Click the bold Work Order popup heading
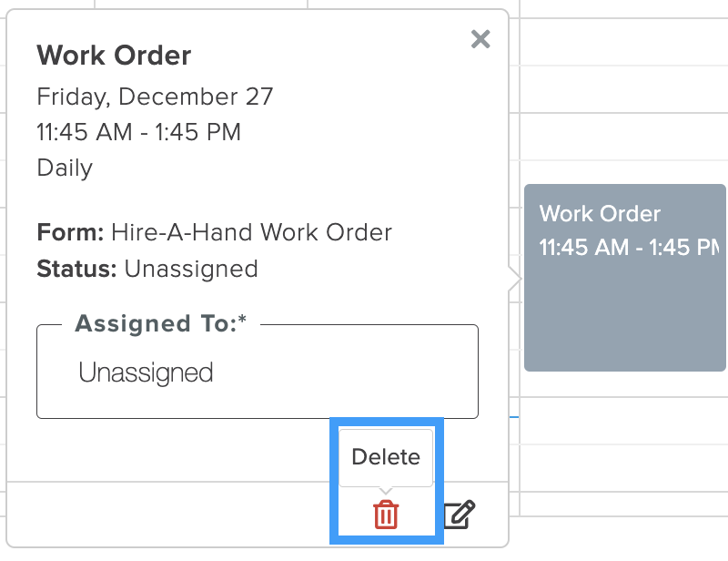The width and height of the screenshot is (728, 561). 114,56
